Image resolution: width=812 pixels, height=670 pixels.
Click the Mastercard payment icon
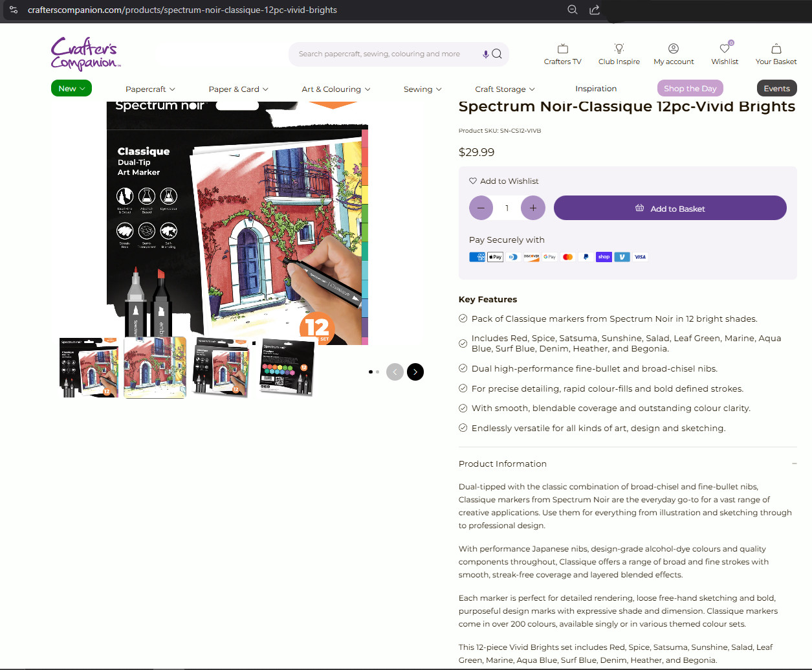click(x=567, y=257)
